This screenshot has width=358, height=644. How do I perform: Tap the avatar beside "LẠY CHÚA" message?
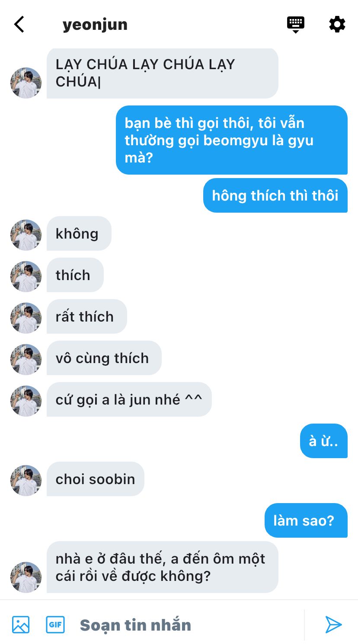[x=26, y=83]
